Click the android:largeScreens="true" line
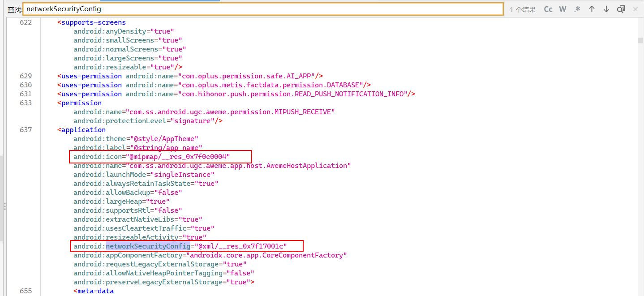Image resolution: width=644 pixels, height=296 pixels. tap(128, 58)
